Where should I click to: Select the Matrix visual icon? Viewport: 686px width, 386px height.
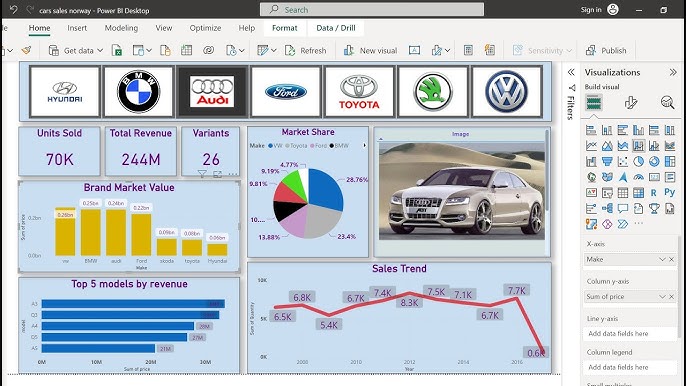point(638,193)
